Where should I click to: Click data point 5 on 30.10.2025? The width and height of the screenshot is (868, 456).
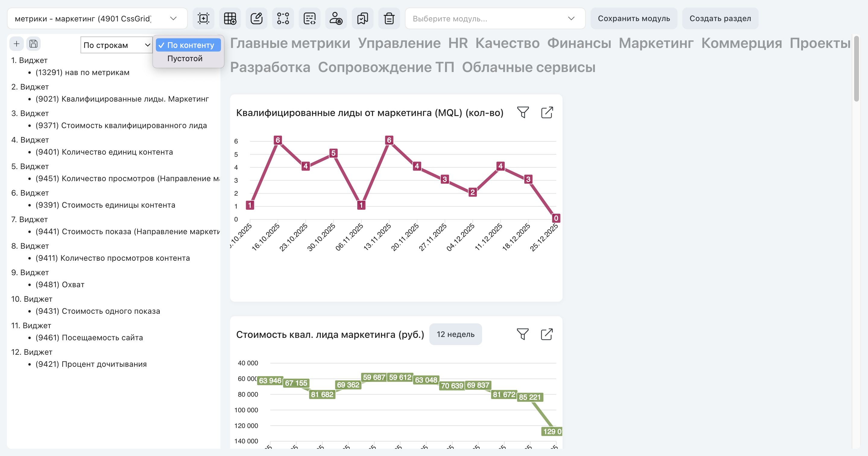[x=333, y=153]
